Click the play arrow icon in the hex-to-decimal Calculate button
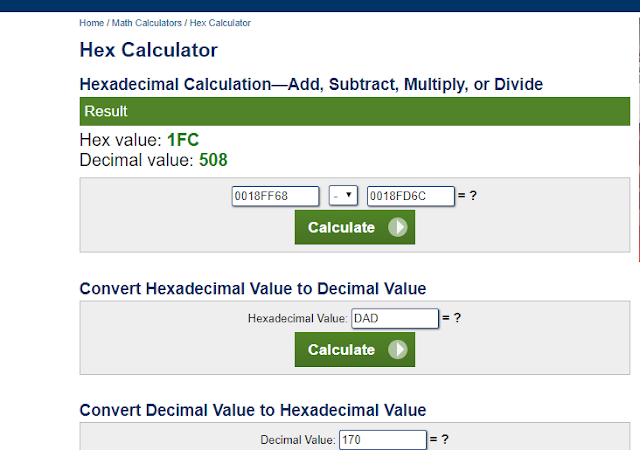This screenshot has height=450, width=640. tap(398, 350)
